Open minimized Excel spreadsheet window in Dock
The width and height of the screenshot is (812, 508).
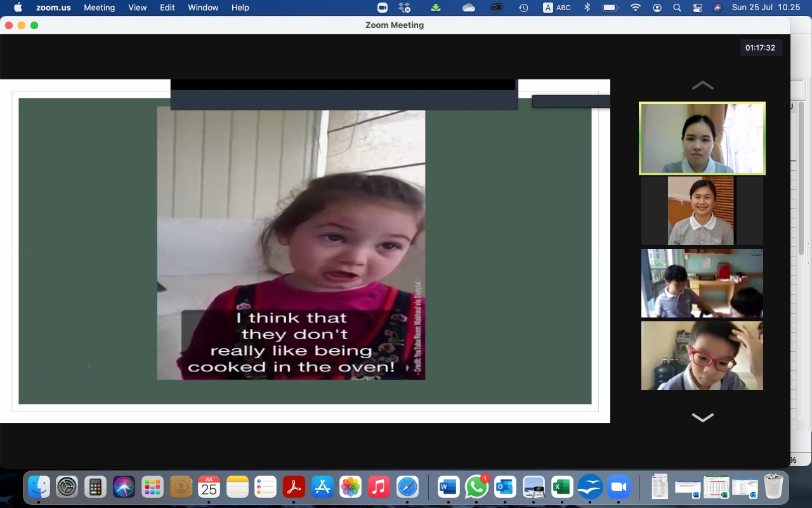coord(716,487)
